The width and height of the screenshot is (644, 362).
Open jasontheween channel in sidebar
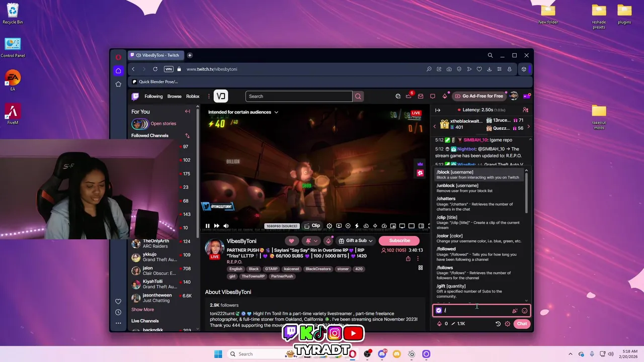[162, 298]
